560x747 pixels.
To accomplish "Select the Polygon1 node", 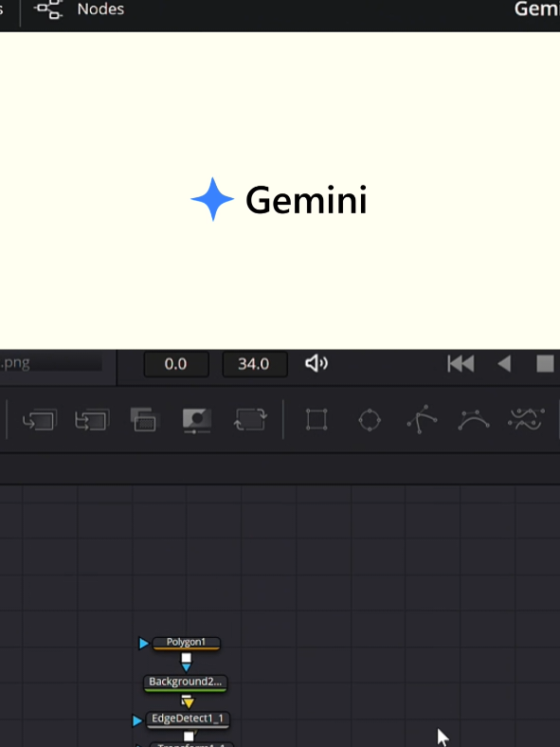I will click(186, 643).
